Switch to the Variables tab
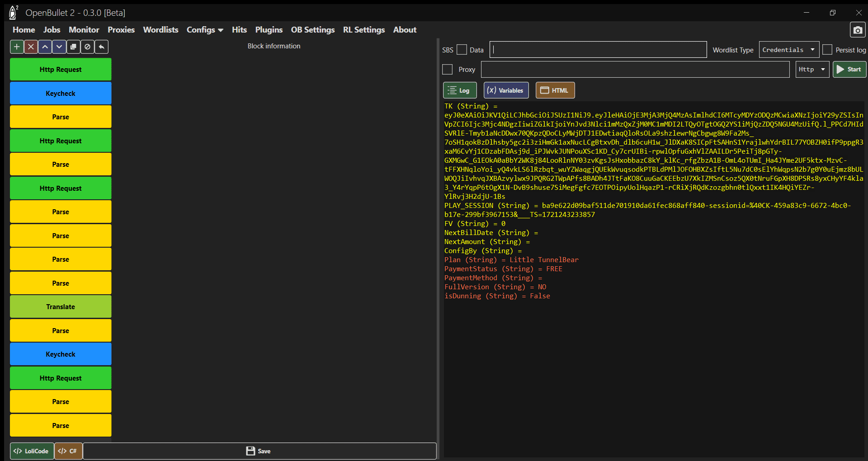 point(506,90)
